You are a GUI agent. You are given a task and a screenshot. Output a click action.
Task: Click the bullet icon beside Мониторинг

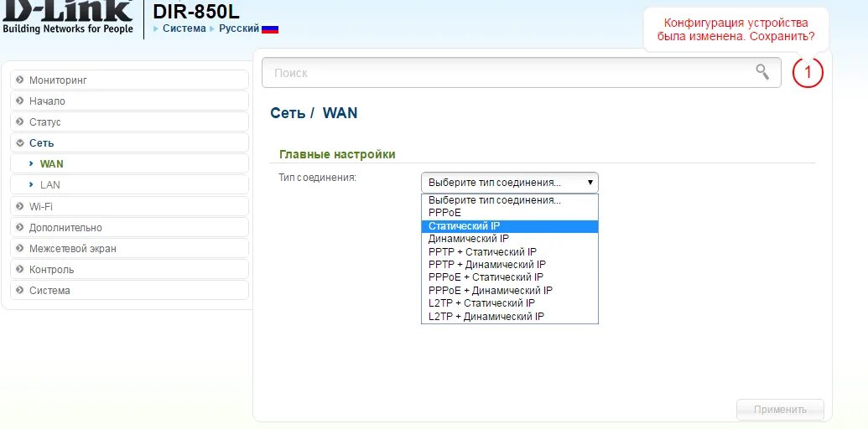click(x=20, y=80)
